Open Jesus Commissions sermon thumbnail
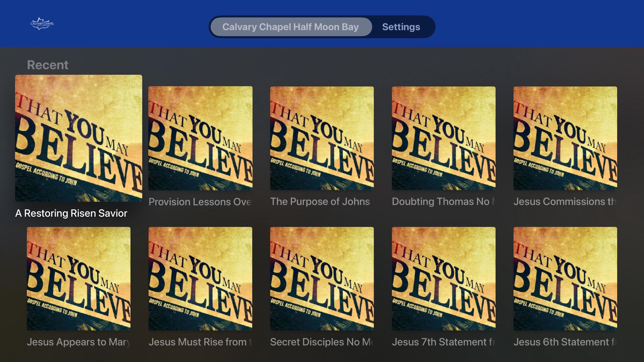644x362 pixels. [x=565, y=138]
